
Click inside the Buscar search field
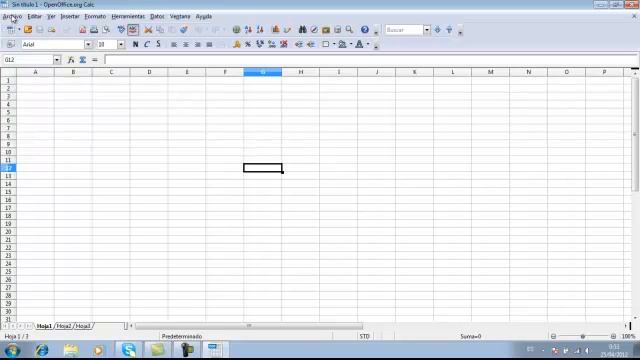pos(404,30)
